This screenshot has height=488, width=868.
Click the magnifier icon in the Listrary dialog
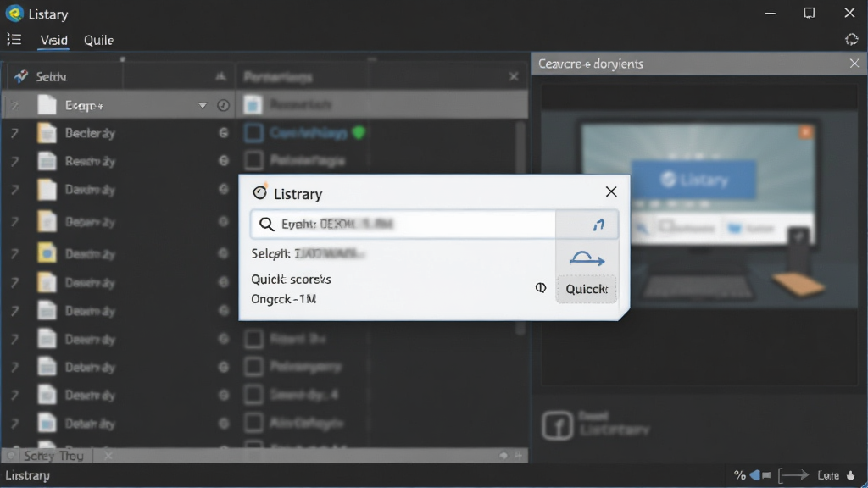[267, 224]
